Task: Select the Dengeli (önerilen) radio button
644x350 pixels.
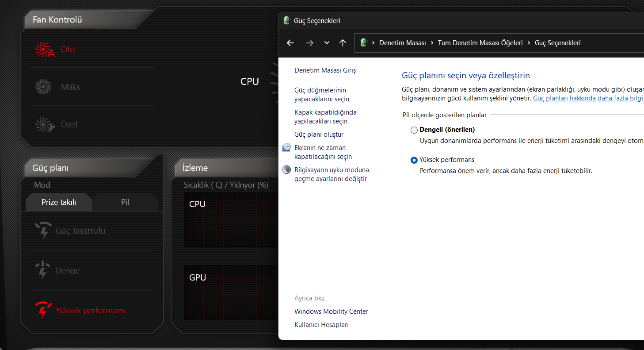Action: click(x=414, y=130)
